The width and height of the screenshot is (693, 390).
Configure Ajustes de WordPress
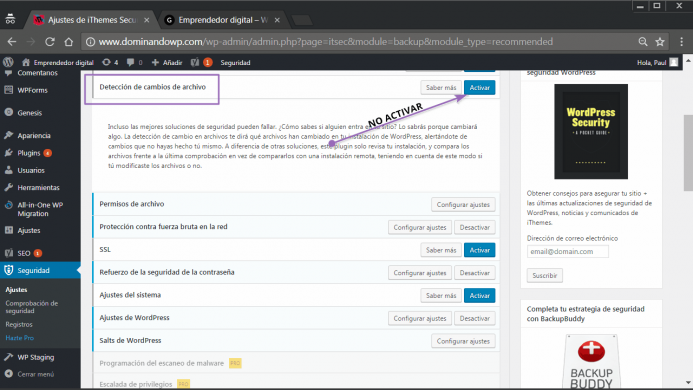tap(420, 318)
